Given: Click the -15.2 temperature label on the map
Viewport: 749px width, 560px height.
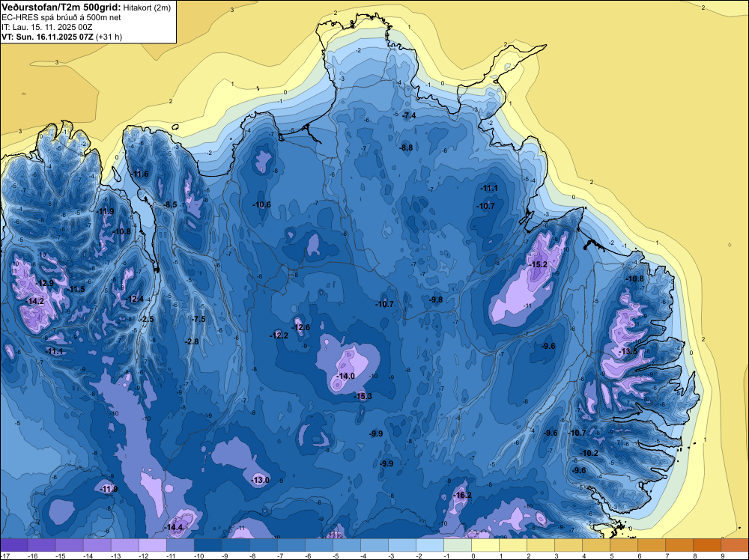Looking at the screenshot, I should coord(539,264).
